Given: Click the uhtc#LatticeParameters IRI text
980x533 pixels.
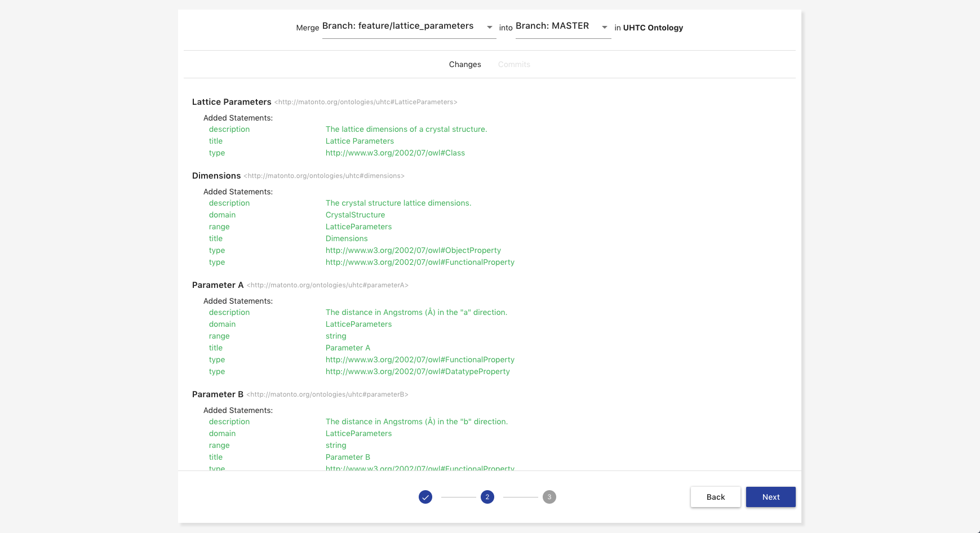Looking at the screenshot, I should point(366,102).
